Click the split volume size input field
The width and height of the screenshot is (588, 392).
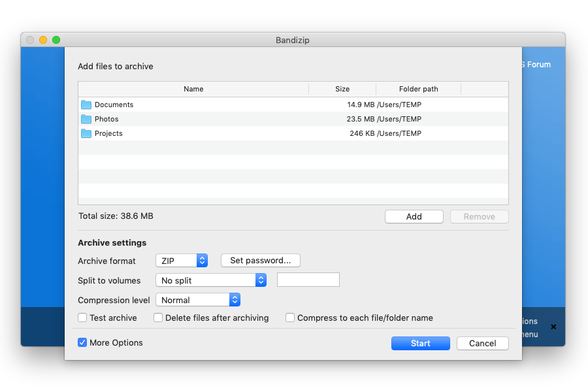[x=308, y=280]
